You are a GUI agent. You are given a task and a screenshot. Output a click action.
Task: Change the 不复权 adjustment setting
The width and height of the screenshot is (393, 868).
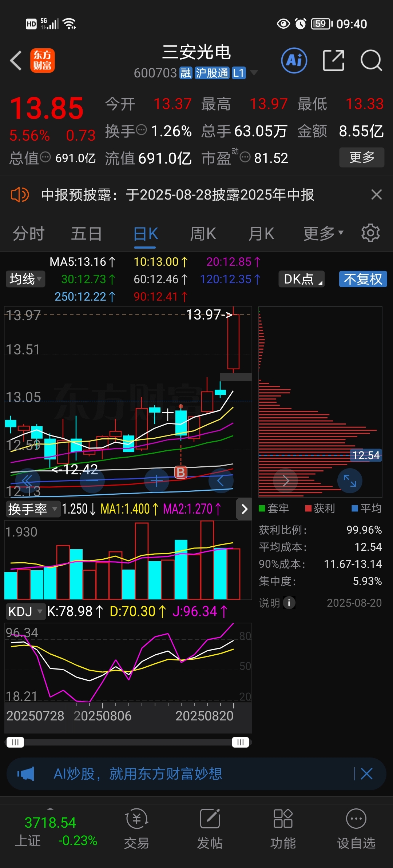(x=363, y=279)
